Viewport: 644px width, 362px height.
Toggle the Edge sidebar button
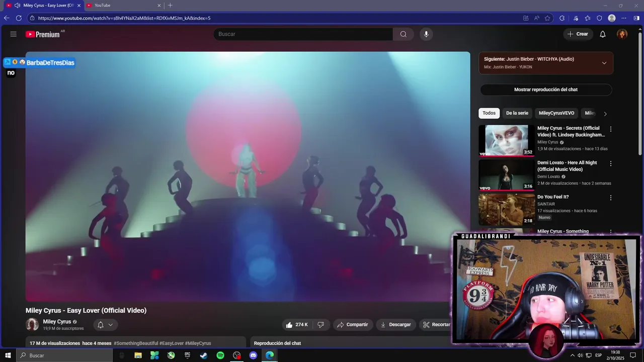pos(636,18)
